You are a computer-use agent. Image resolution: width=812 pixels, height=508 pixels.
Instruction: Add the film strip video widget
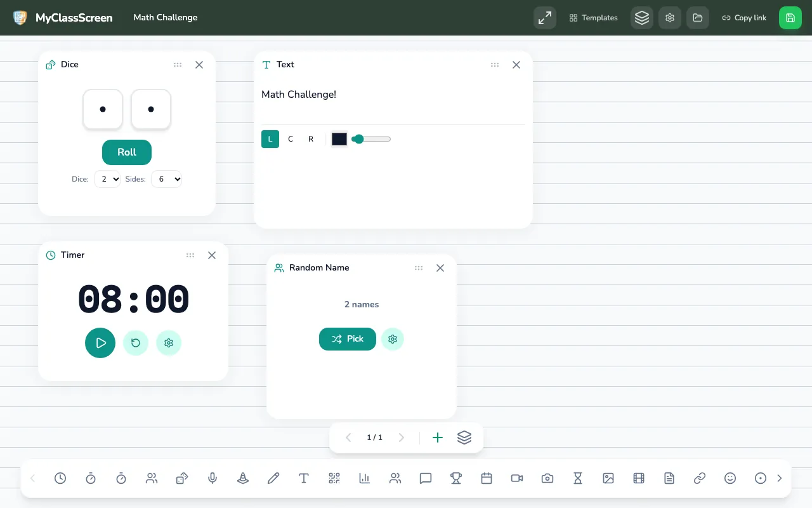pyautogui.click(x=639, y=478)
